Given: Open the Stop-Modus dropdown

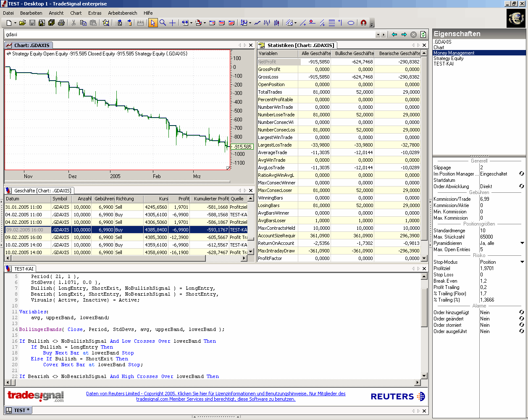Looking at the screenshot, I should (522, 262).
